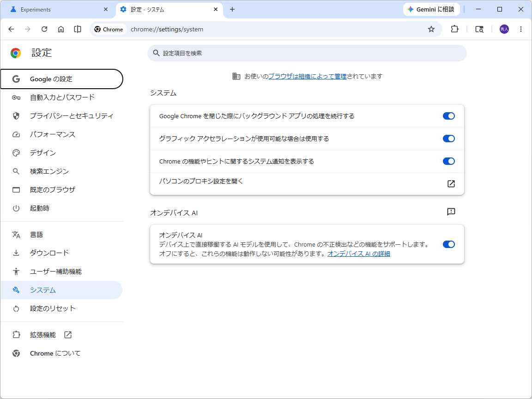Image resolution: width=532 pixels, height=399 pixels.
Task: Send feedback via オンデバイス AI feedback icon
Action: pos(451,212)
